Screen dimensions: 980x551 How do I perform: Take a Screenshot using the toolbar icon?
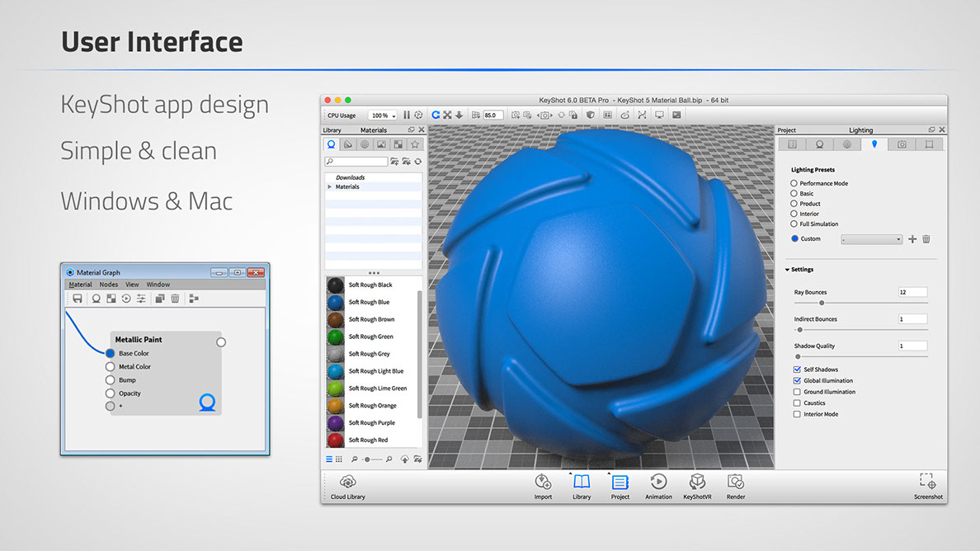point(927,483)
